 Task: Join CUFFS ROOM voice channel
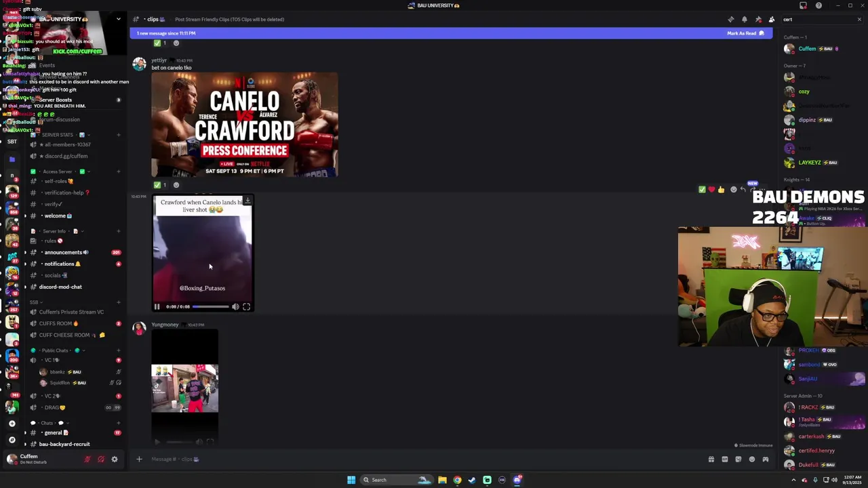pos(75,323)
